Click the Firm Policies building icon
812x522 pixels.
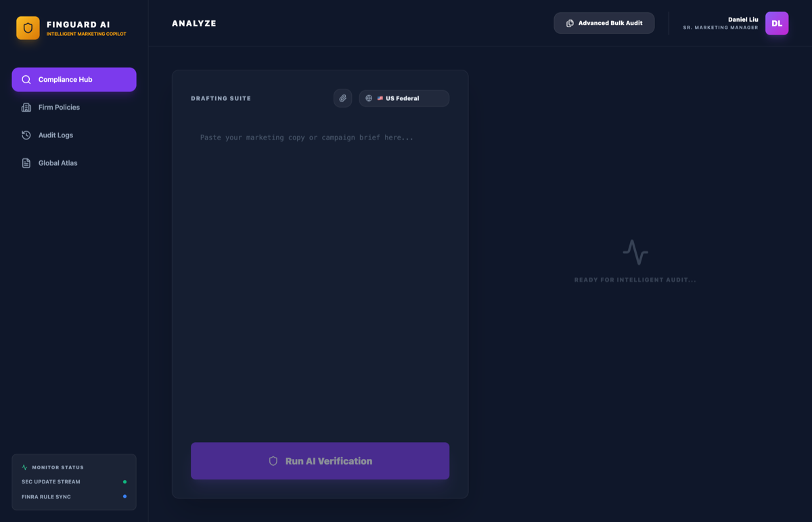(26, 107)
